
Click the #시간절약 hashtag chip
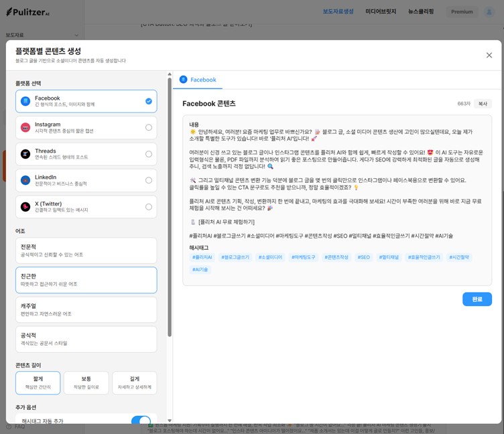pyautogui.click(x=459, y=257)
